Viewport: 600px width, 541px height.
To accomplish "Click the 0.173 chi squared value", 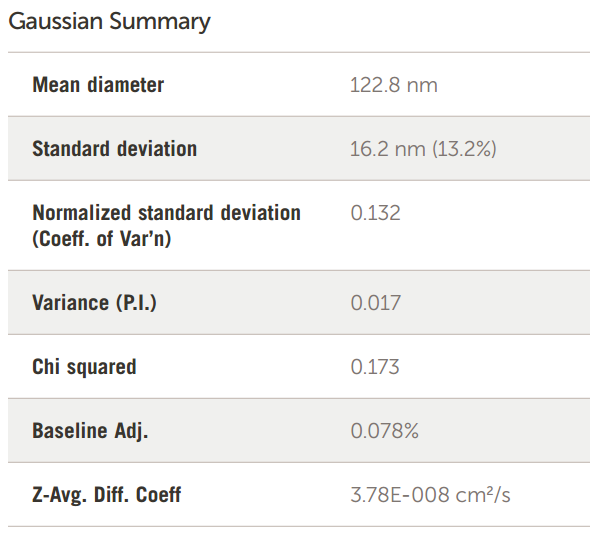I will 375,367.
